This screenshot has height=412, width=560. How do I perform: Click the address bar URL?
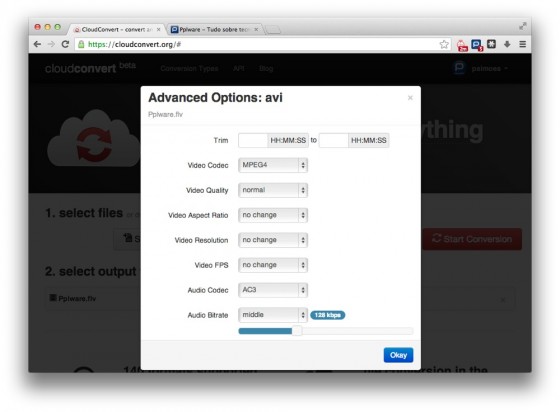click(x=135, y=44)
